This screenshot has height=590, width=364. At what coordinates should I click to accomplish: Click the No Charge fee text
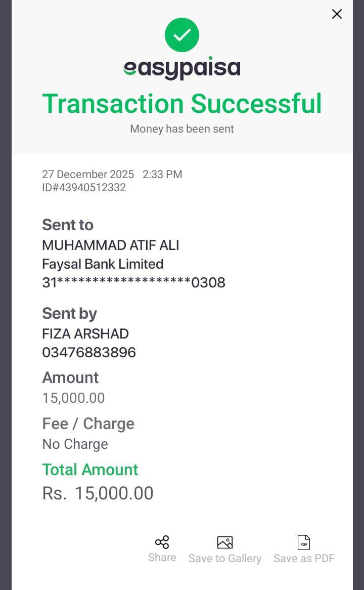(x=75, y=444)
